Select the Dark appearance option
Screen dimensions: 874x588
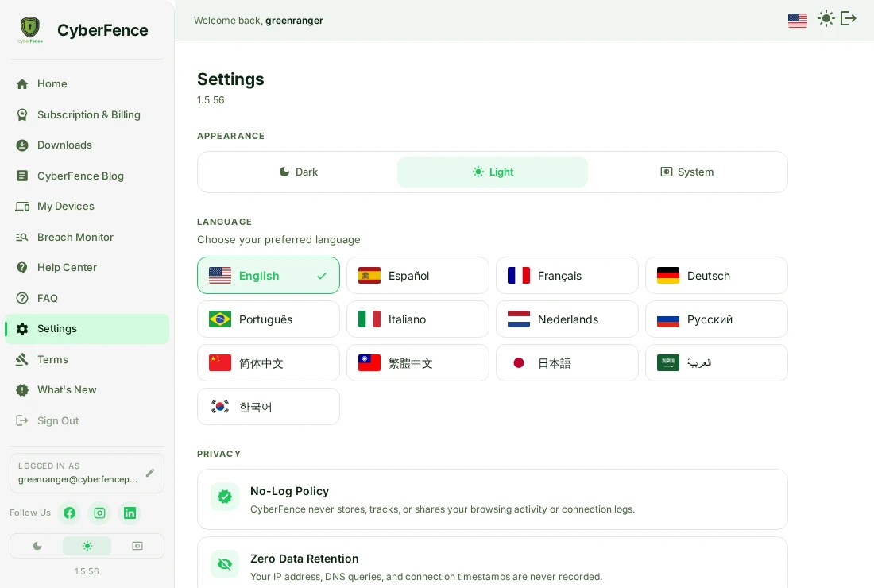(298, 172)
